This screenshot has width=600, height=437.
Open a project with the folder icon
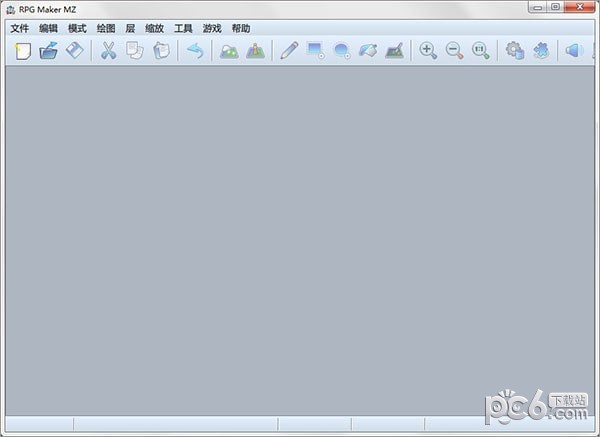pyautogui.click(x=49, y=51)
